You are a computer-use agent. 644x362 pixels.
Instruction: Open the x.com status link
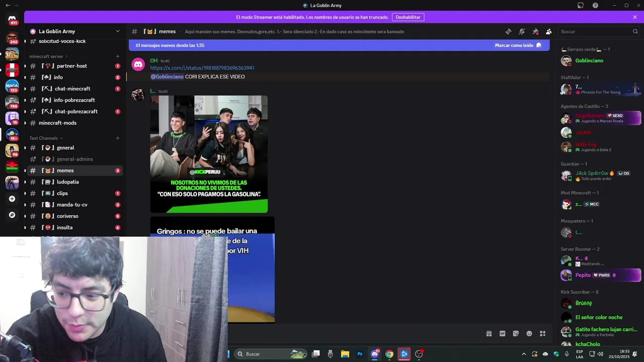(x=202, y=68)
